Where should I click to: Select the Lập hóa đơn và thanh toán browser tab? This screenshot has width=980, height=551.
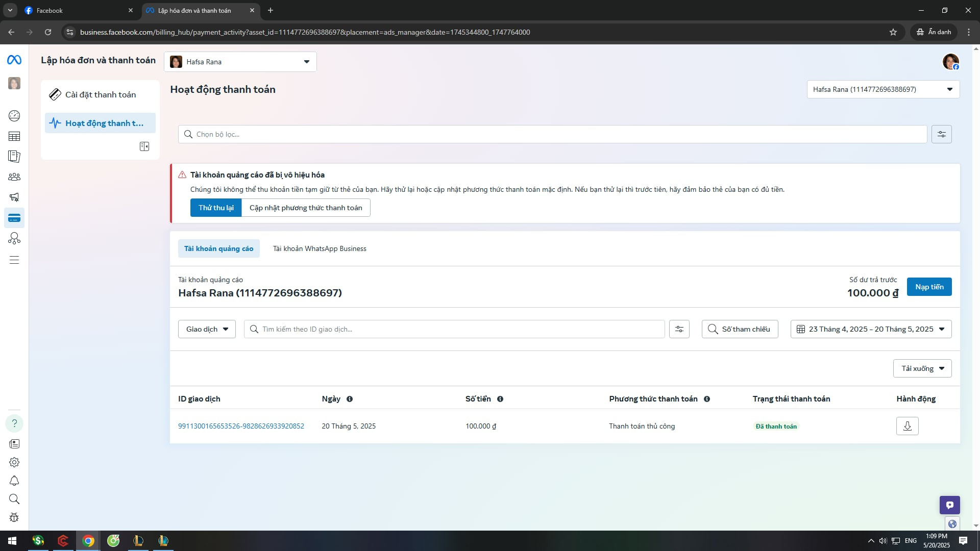[x=200, y=10]
